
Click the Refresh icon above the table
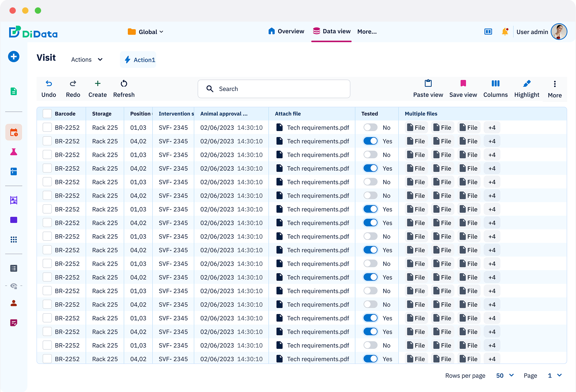(124, 84)
